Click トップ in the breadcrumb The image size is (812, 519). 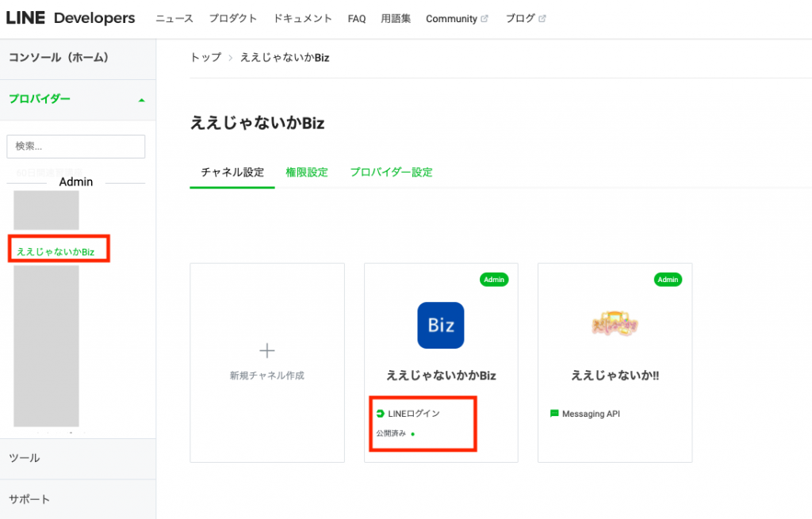[x=206, y=57]
